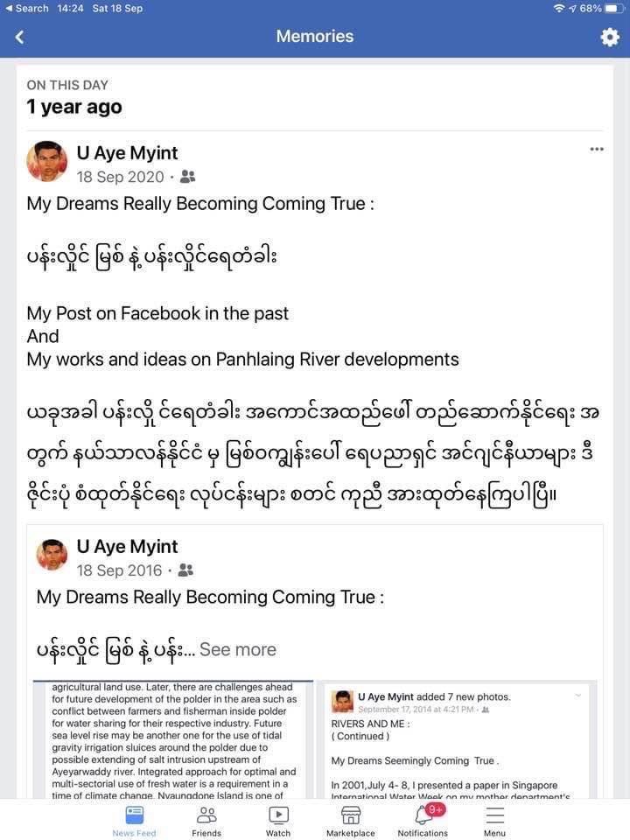Open the Friends tab
The width and height of the screenshot is (630, 840).
[206, 821]
